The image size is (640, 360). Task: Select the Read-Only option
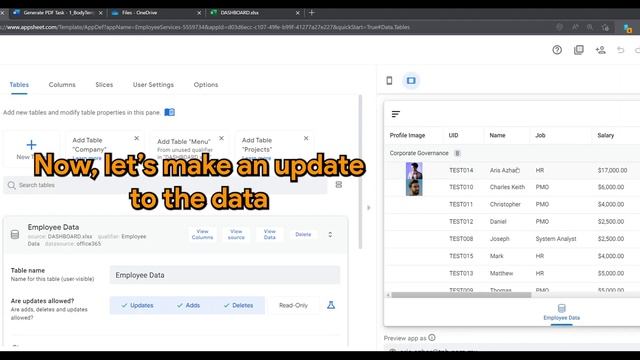tap(293, 305)
